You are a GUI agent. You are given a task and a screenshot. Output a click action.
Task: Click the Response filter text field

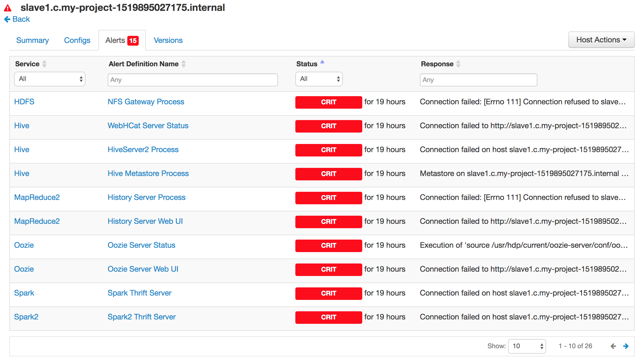tap(478, 80)
